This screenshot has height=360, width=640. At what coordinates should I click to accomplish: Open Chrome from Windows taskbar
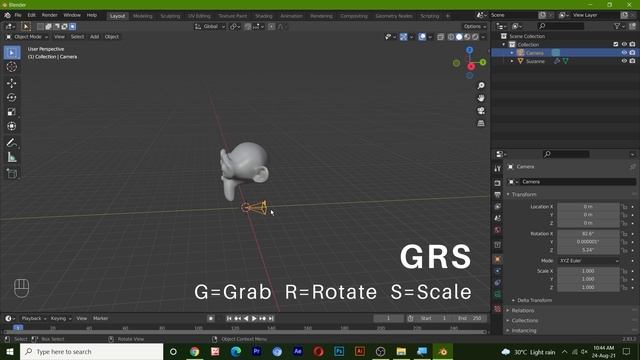195,351
